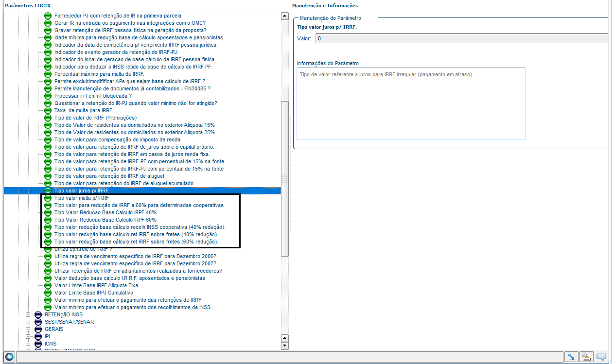Expand the SEST/SENAT/SENAR tree node
This screenshot has width=614, height=364.
click(x=28, y=322)
